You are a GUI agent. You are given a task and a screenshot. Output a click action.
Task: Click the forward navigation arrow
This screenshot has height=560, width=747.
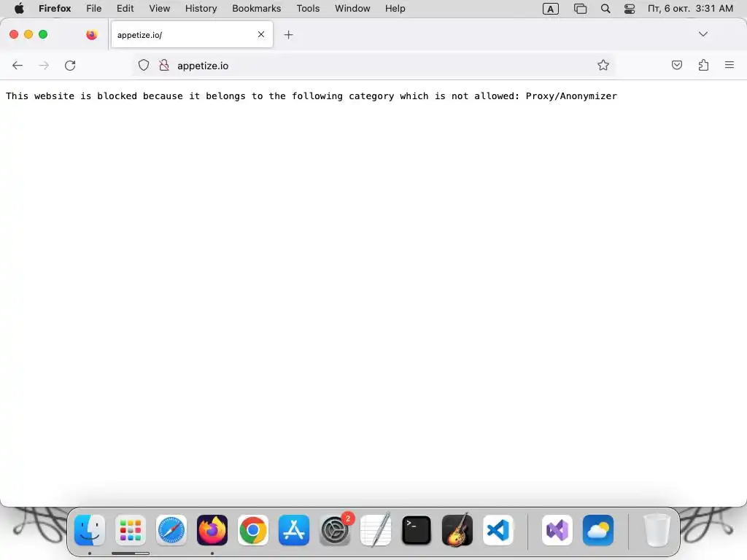pyautogui.click(x=44, y=65)
